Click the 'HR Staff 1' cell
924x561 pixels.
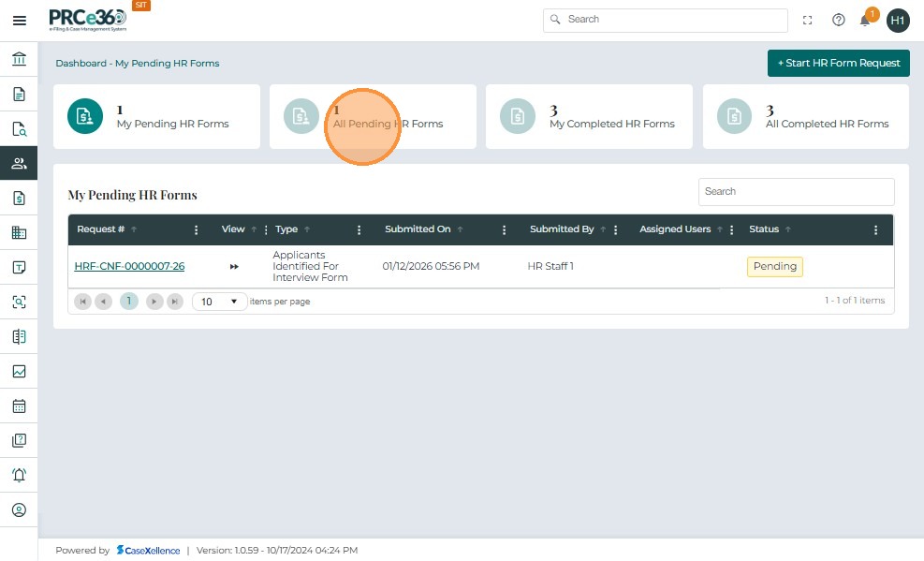coord(550,266)
